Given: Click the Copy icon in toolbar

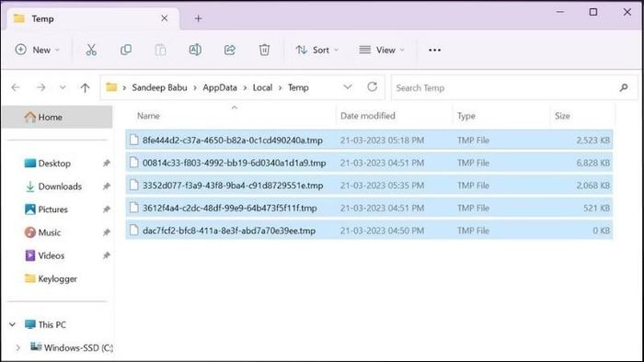Looking at the screenshot, I should [126, 50].
